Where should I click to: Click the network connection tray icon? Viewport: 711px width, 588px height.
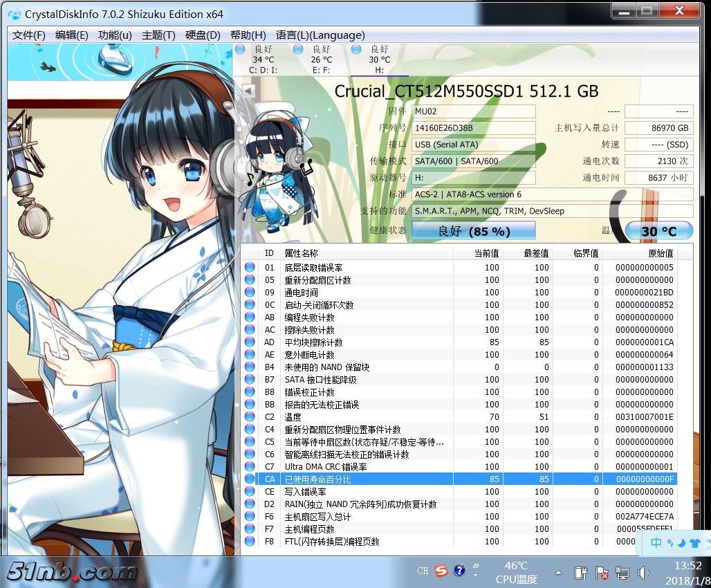pos(622,573)
